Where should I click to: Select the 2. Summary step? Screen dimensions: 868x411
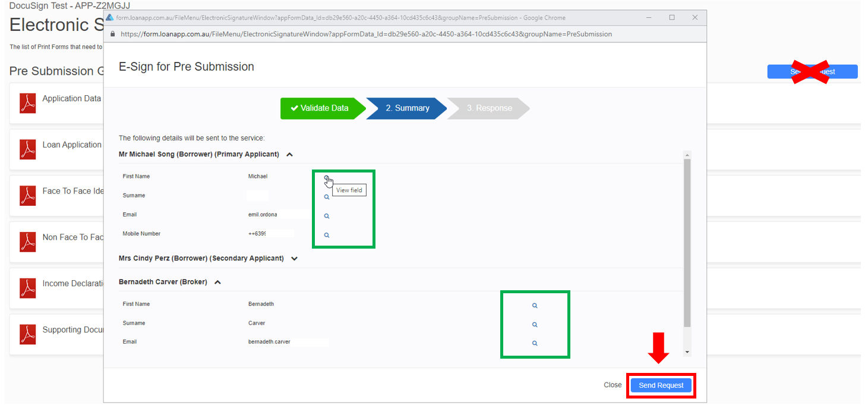tap(407, 108)
